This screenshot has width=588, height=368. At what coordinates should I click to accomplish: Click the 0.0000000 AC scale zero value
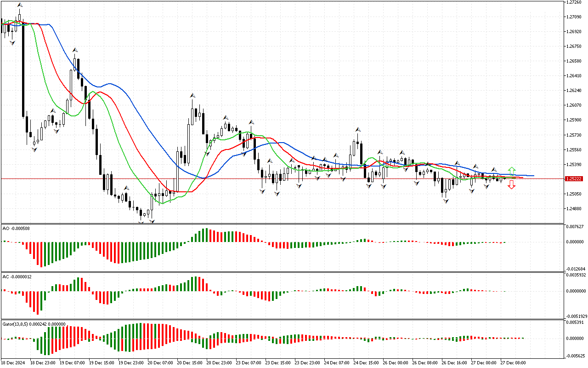(x=576, y=291)
